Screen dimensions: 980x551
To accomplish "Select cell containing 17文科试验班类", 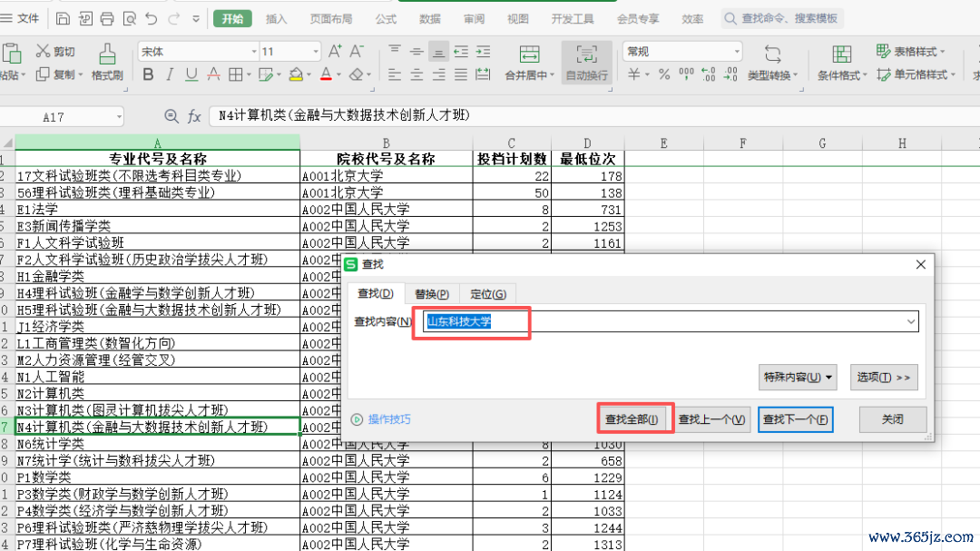I will pos(158,175).
